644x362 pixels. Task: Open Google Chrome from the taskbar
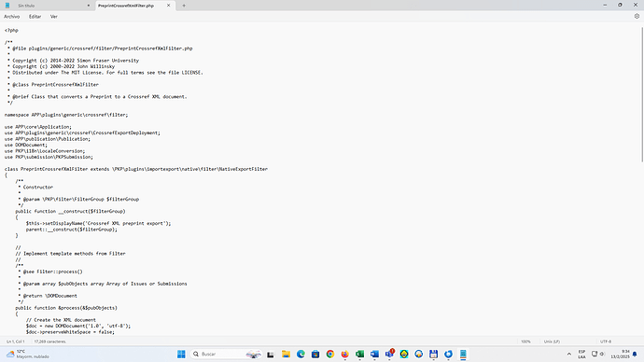point(330,354)
